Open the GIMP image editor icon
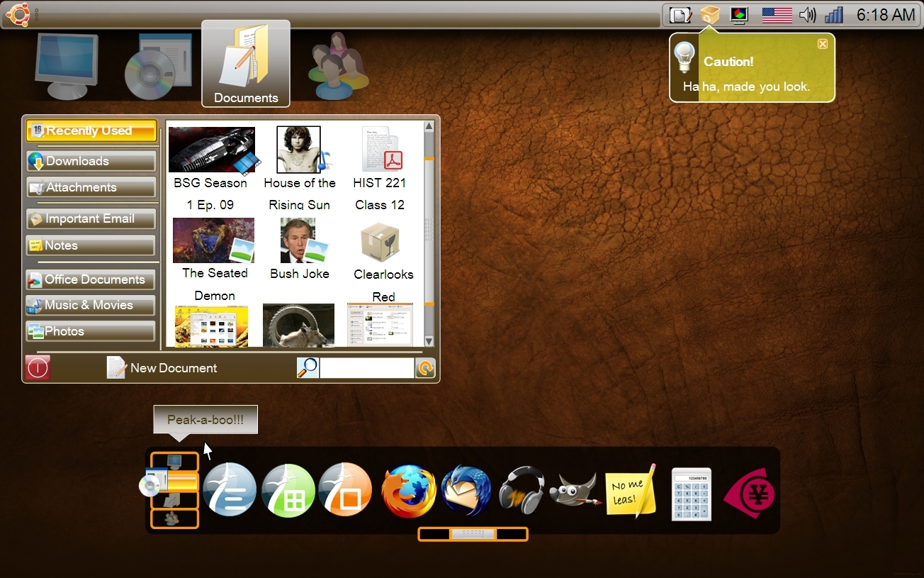 pyautogui.click(x=575, y=490)
